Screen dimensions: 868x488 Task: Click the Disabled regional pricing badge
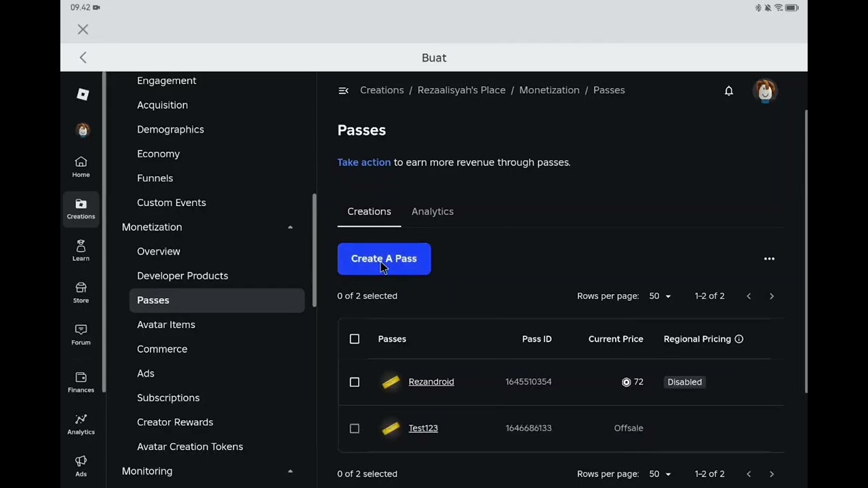click(685, 382)
